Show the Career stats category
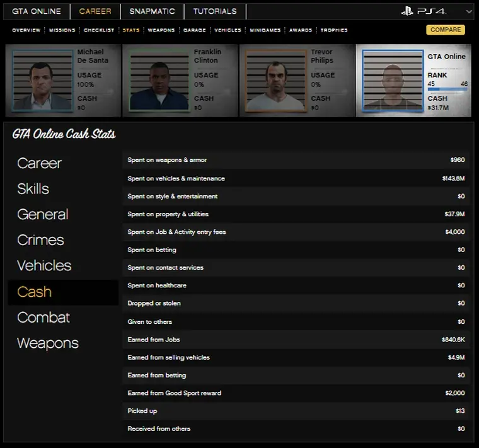479x448 pixels. point(39,163)
